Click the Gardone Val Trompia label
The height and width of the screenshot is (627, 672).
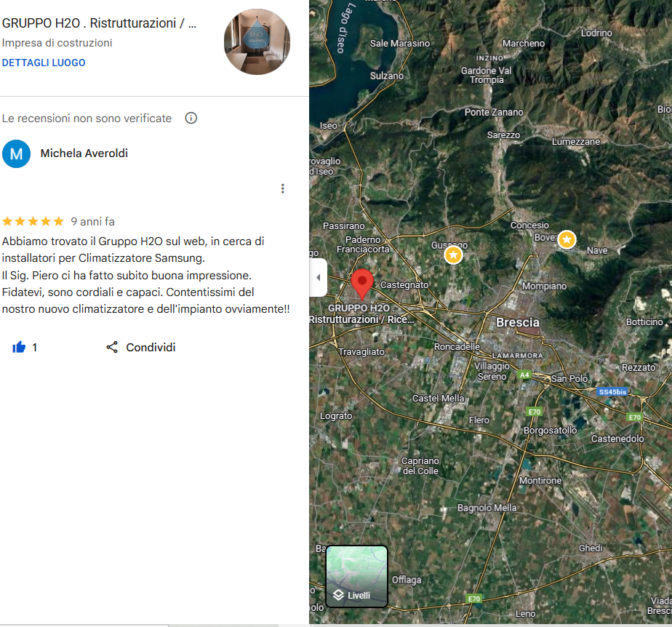click(487, 75)
